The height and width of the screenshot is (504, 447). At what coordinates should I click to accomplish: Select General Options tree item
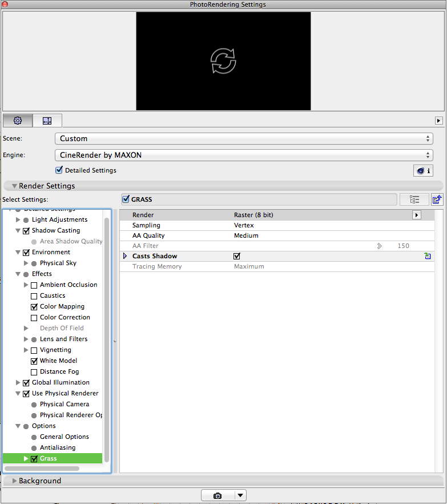(64, 437)
